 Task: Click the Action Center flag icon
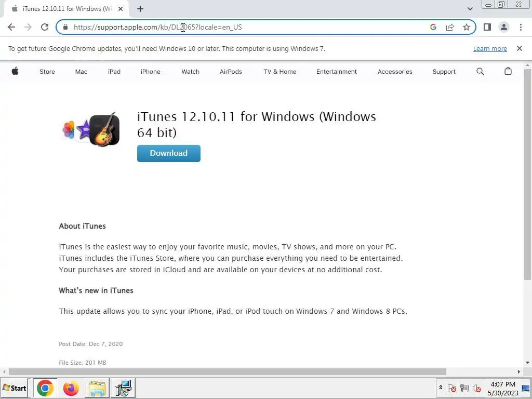[451, 388]
